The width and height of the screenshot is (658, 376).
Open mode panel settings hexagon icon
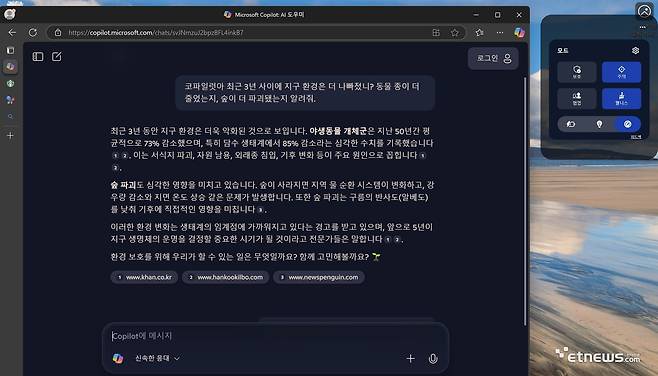click(x=635, y=50)
